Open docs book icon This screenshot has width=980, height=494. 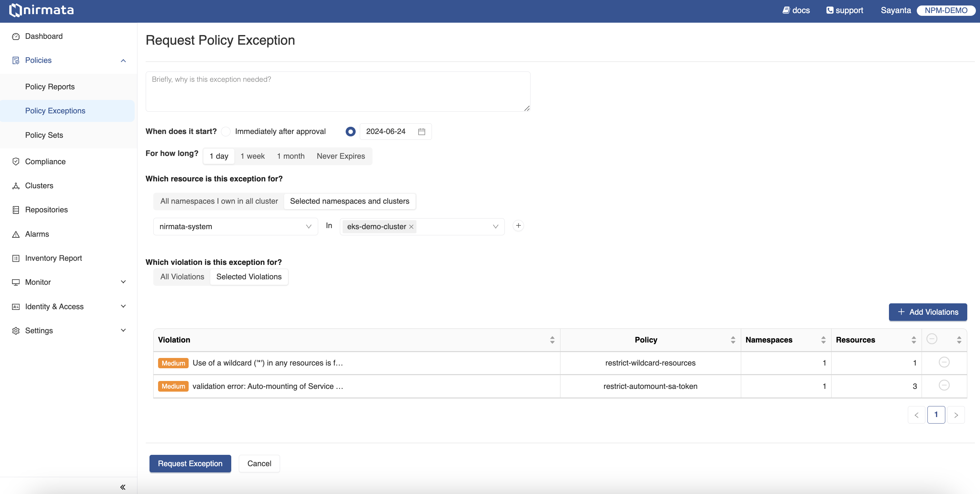click(x=786, y=10)
